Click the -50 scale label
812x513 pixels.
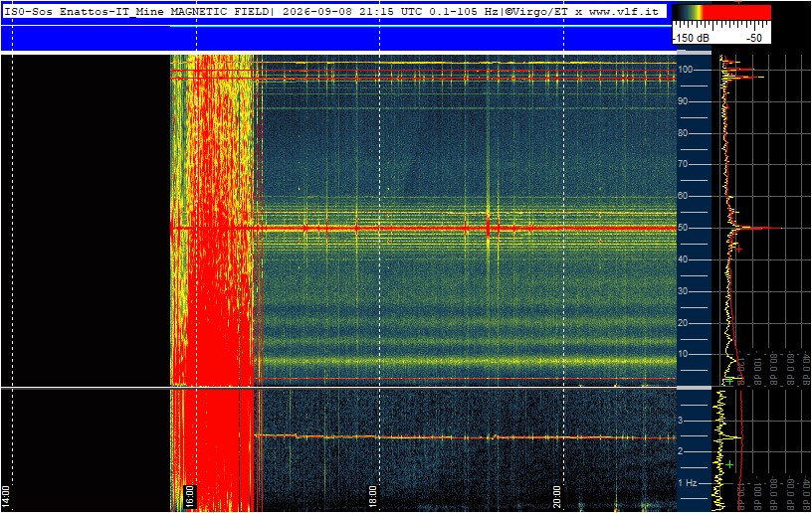[753, 38]
